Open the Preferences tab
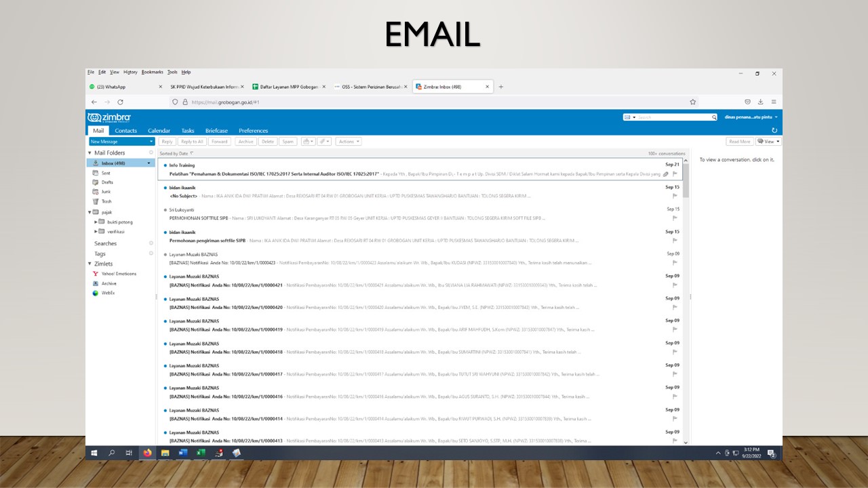Viewport: 868px width, 488px height. (253, 131)
